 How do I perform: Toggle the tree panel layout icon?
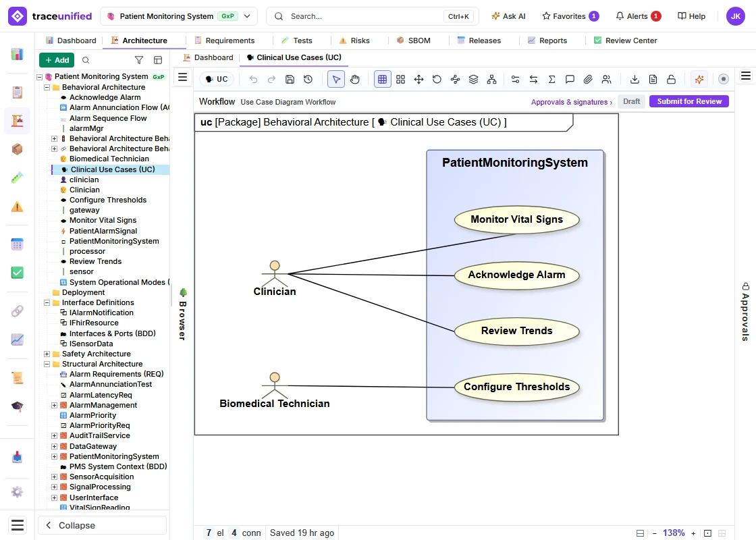(158, 60)
